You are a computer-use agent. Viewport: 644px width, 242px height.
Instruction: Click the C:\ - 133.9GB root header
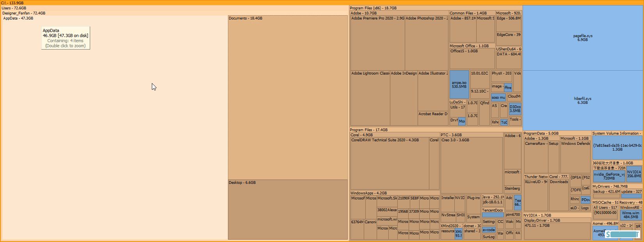(322, 3)
